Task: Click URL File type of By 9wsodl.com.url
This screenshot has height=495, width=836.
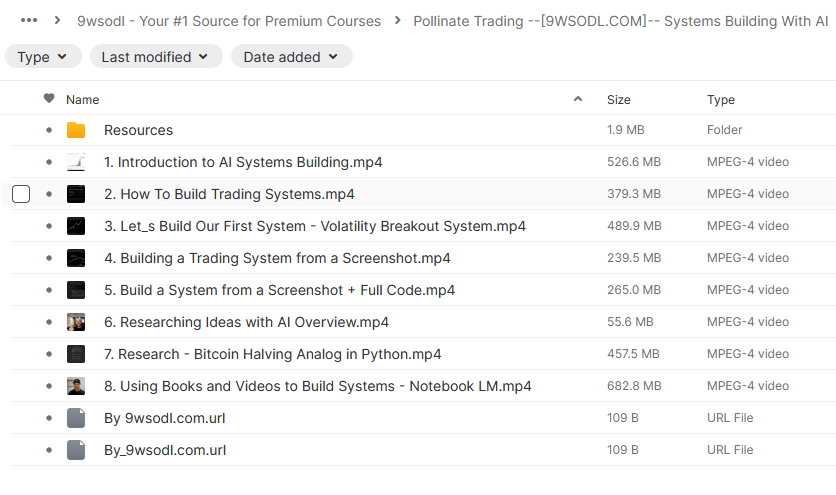Action: point(730,418)
